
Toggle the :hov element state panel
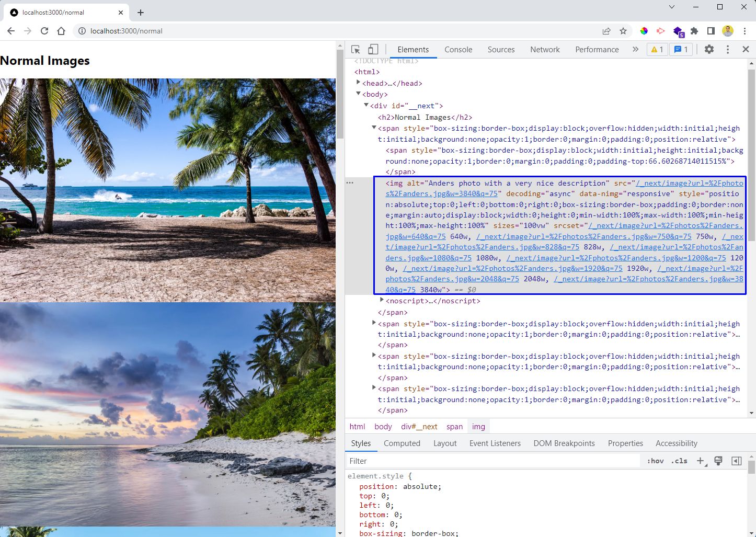coord(655,461)
